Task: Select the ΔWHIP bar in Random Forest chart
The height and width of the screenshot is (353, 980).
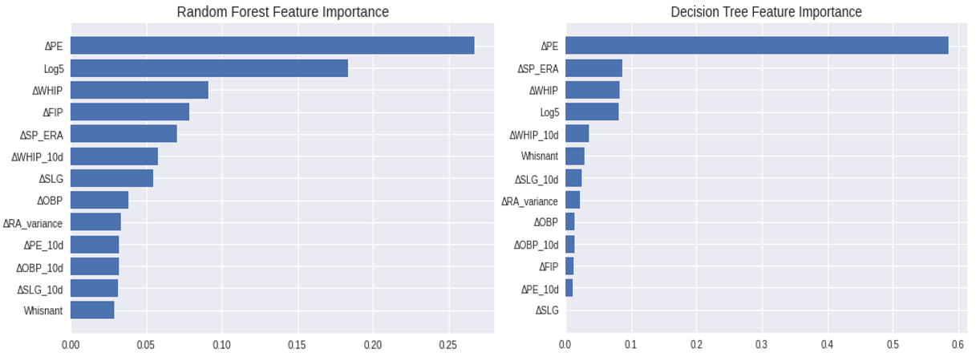Action: click(140, 90)
